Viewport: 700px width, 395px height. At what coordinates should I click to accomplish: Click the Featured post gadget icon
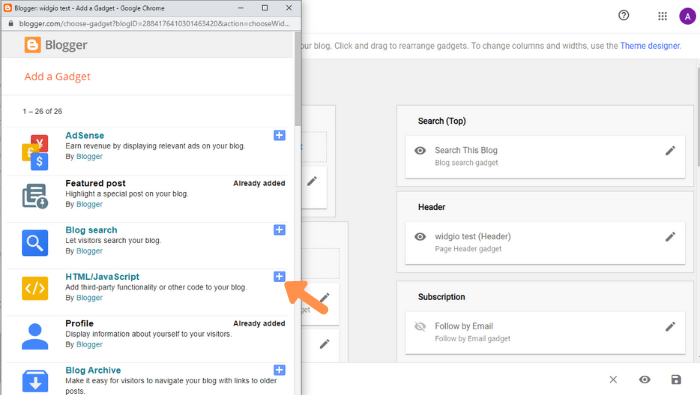[35, 196]
